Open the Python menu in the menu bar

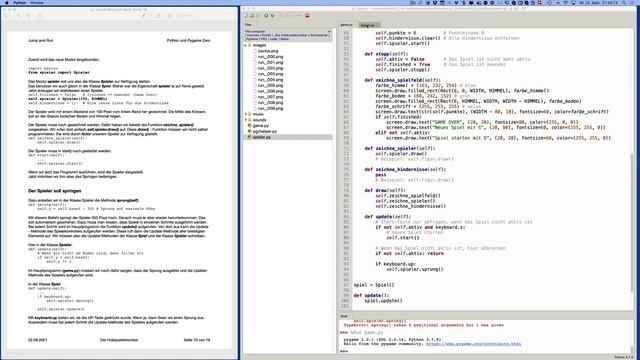19,2
